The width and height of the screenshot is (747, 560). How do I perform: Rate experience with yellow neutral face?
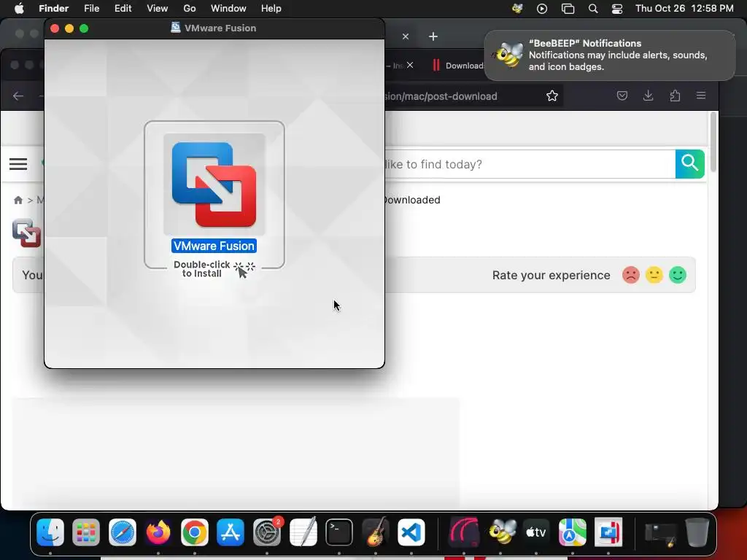click(x=654, y=275)
